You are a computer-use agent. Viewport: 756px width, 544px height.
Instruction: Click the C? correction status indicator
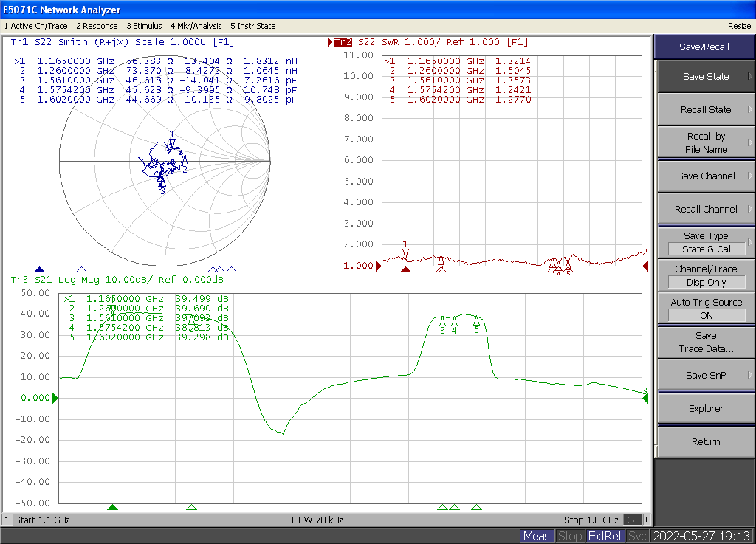pos(632,520)
